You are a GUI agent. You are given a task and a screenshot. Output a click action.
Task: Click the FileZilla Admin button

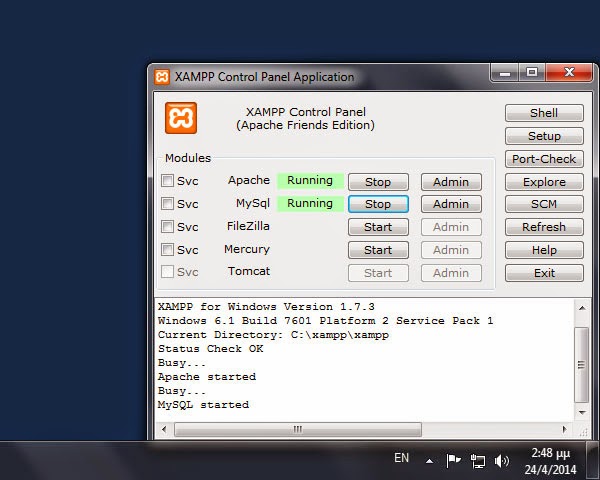[451, 227]
